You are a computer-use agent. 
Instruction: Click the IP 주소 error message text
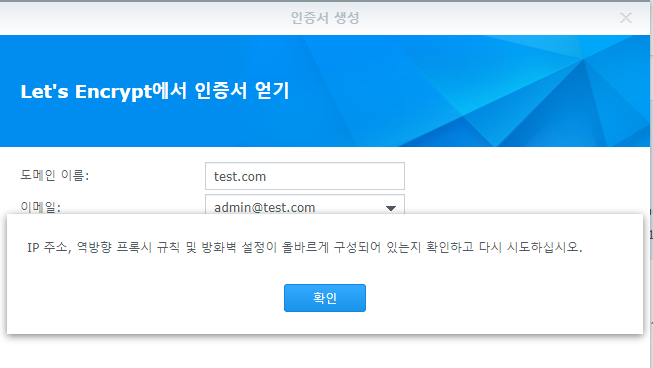[x=304, y=247]
